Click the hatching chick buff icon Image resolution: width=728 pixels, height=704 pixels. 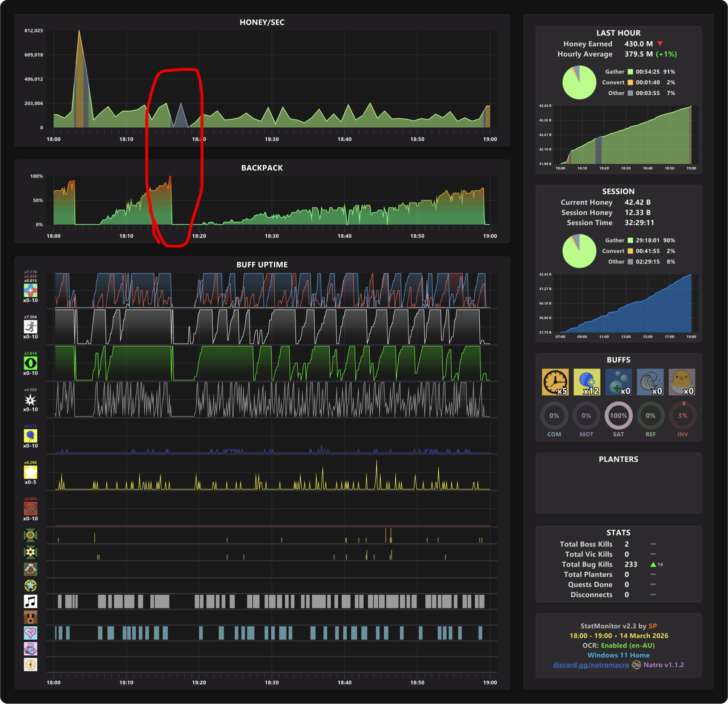coord(682,382)
